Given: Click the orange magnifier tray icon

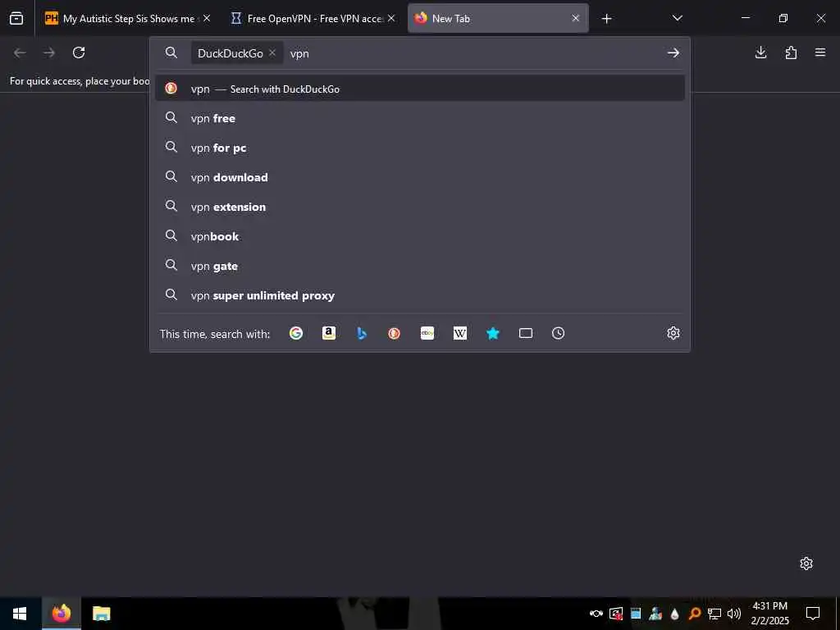Looking at the screenshot, I should [x=695, y=614].
